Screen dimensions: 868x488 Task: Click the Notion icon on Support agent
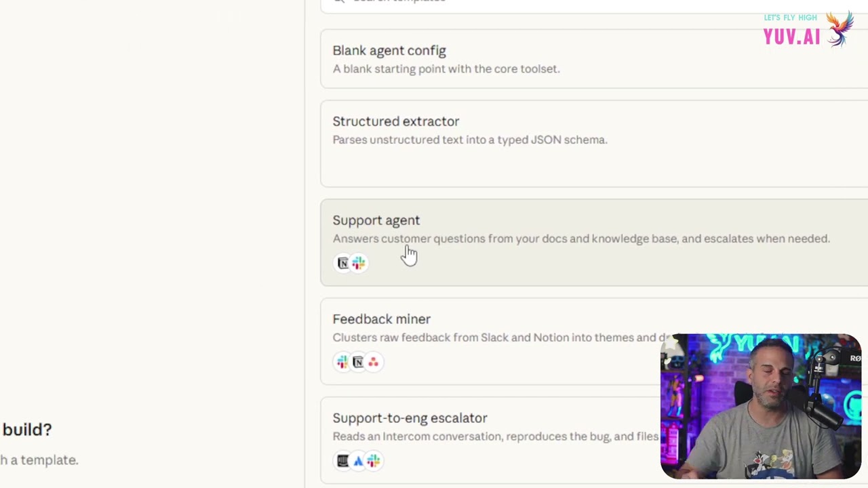(343, 263)
